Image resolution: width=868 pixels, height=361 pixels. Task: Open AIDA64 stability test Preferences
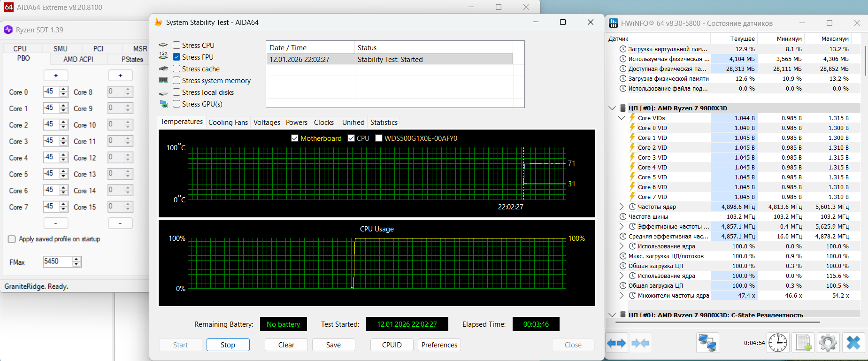click(439, 345)
